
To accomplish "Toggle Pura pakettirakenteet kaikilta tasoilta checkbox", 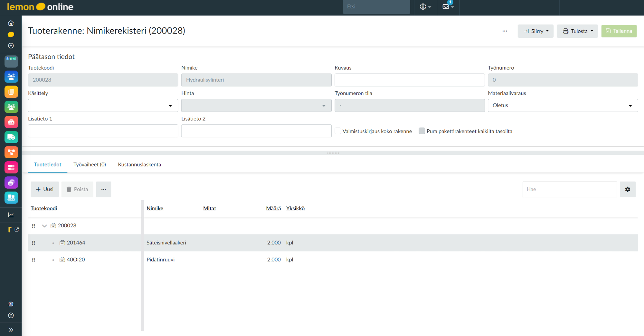I will pos(421,131).
